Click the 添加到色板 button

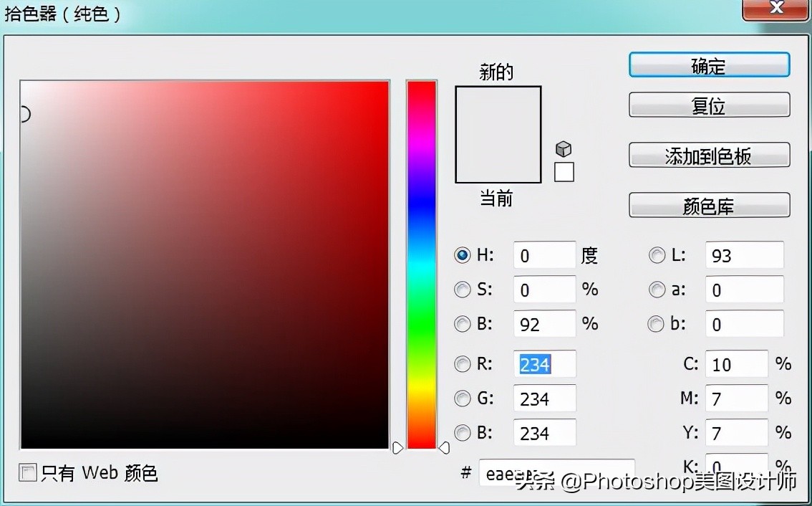(x=709, y=156)
